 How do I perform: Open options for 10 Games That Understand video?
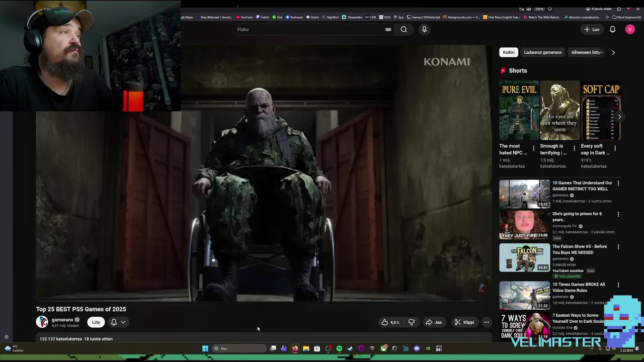click(x=618, y=184)
